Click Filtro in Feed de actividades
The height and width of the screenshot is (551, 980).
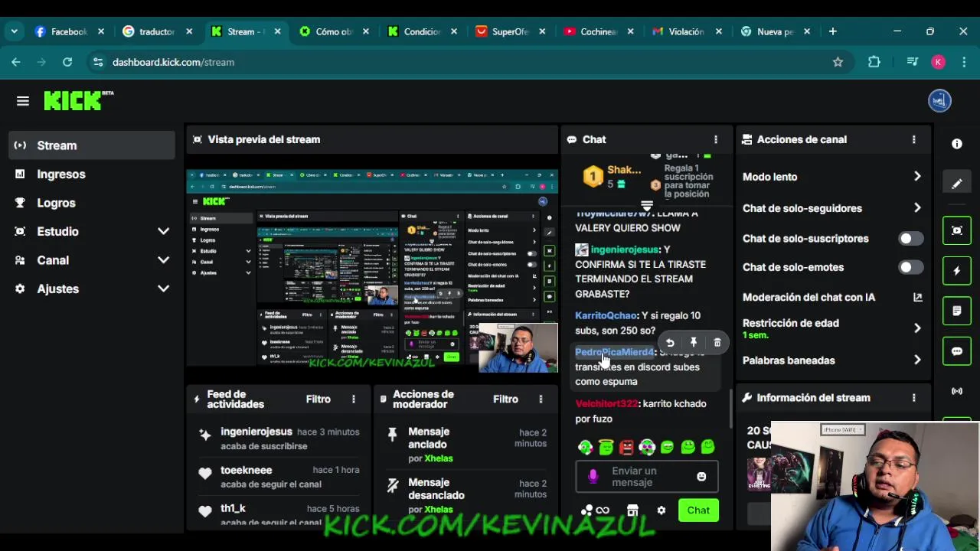(x=318, y=399)
